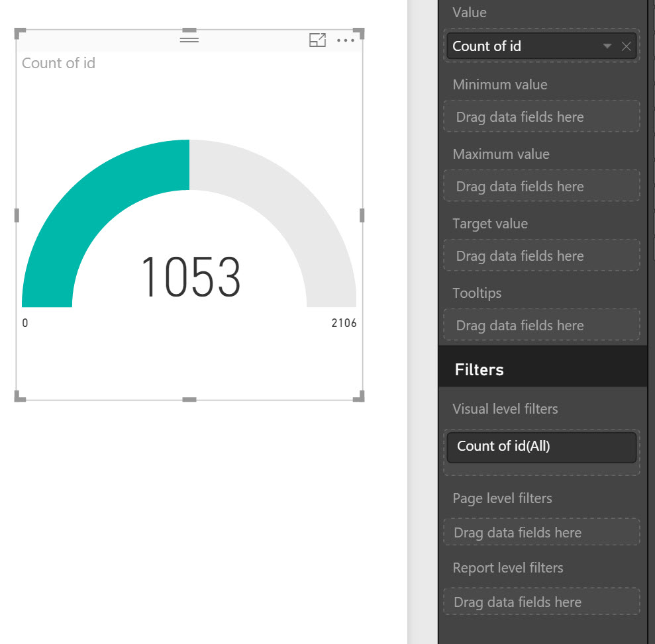Viewport: 655px width, 644px height.
Task: Click the Maximum value drop zone
Action: (541, 187)
